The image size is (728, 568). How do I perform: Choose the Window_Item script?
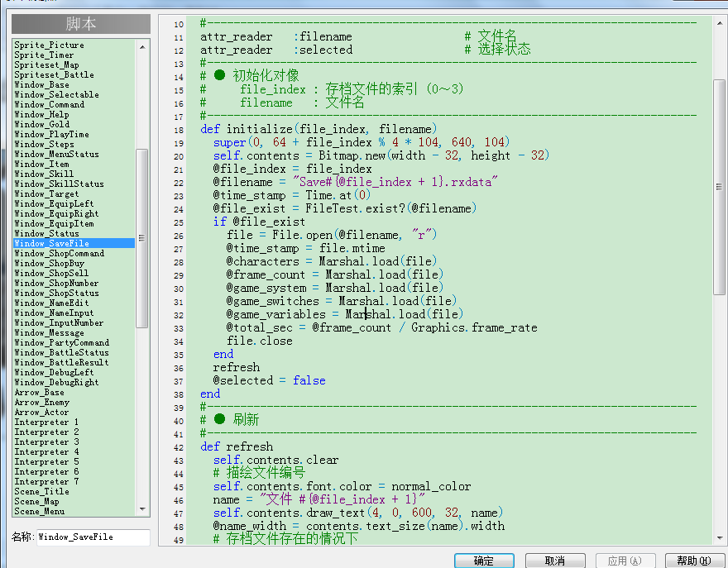[x=42, y=165]
